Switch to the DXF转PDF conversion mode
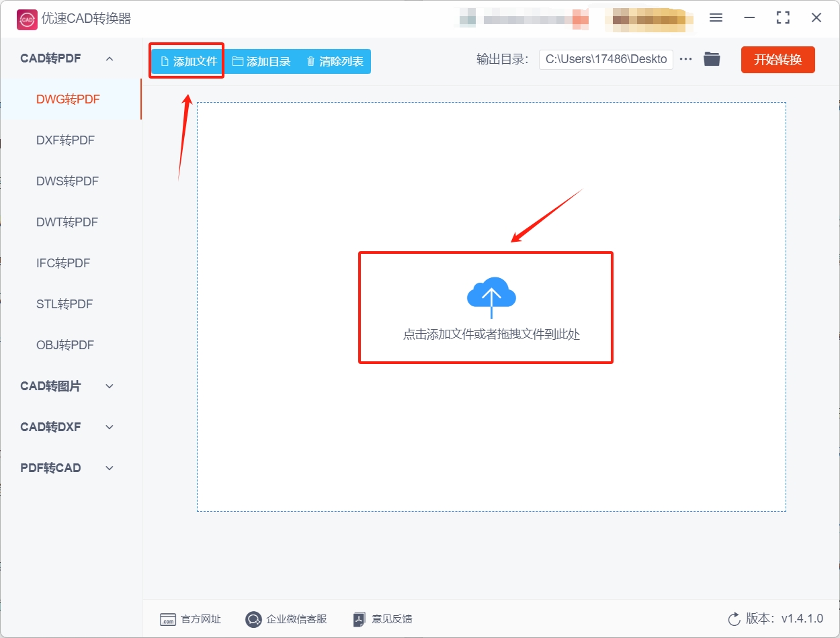The height and width of the screenshot is (638, 840). click(x=67, y=140)
